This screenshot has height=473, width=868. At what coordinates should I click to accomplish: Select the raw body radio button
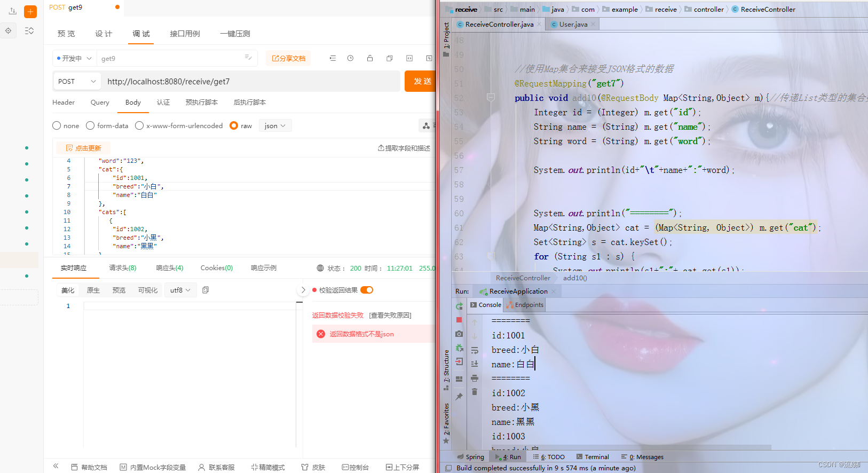tap(234, 125)
